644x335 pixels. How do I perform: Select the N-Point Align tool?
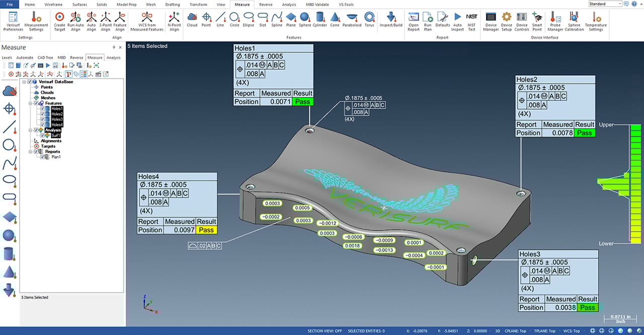tap(174, 22)
